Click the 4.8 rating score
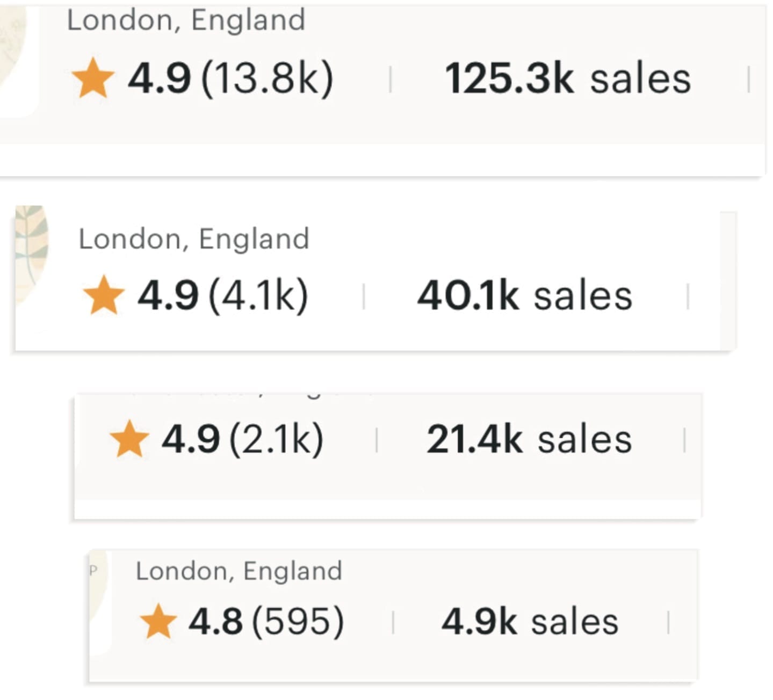 [x=215, y=622]
